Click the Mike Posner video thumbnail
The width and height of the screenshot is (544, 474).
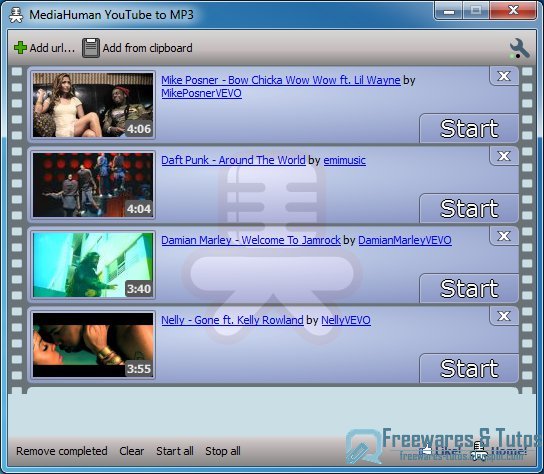click(x=93, y=105)
